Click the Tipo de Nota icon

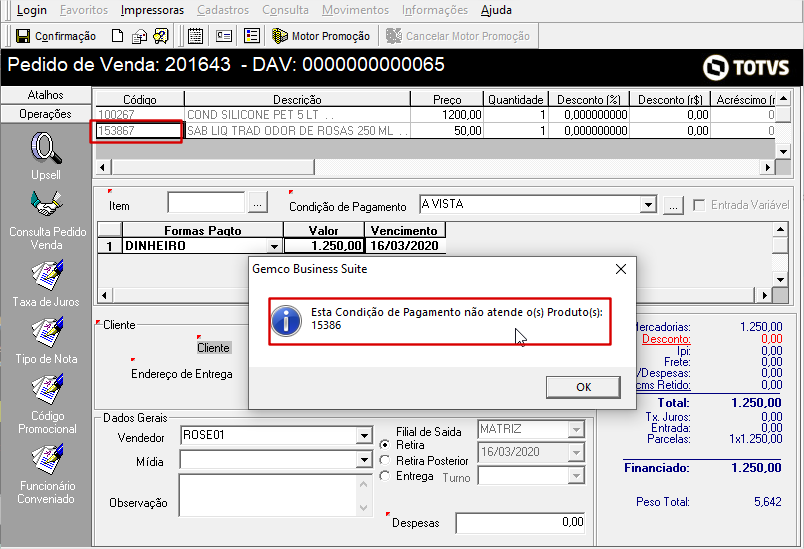[47, 332]
